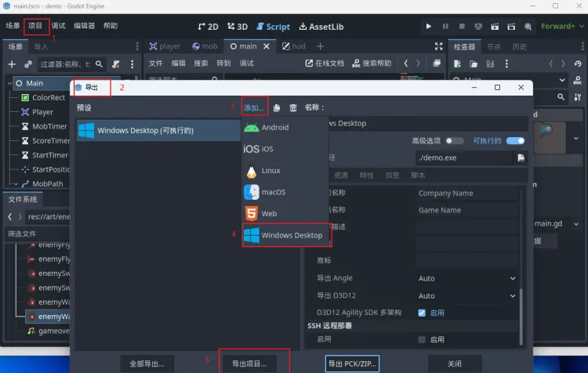Browse export path file icon
The height and width of the screenshot is (373, 588).
521,158
